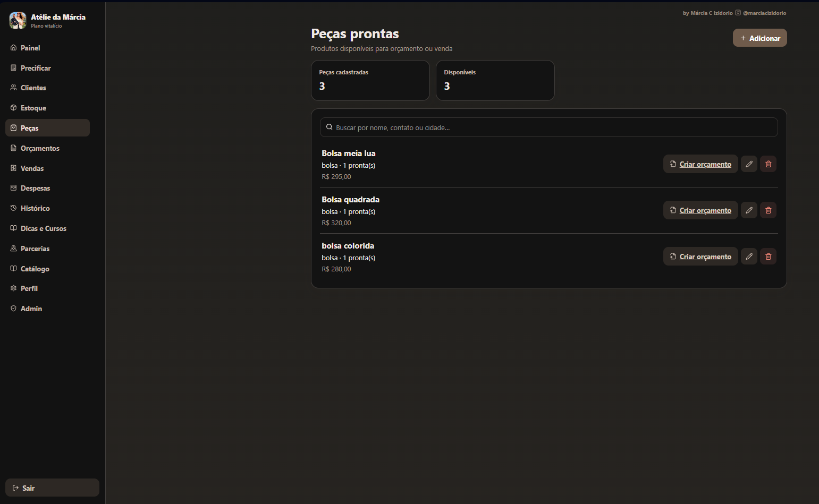Delete the Bolsa quadrada item

[768, 210]
